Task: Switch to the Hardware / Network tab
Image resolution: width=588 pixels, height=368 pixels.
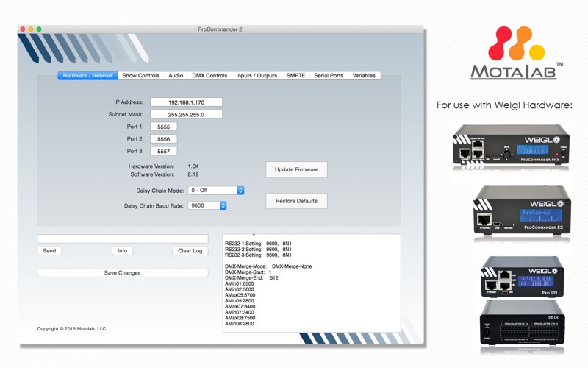Action: coord(87,76)
